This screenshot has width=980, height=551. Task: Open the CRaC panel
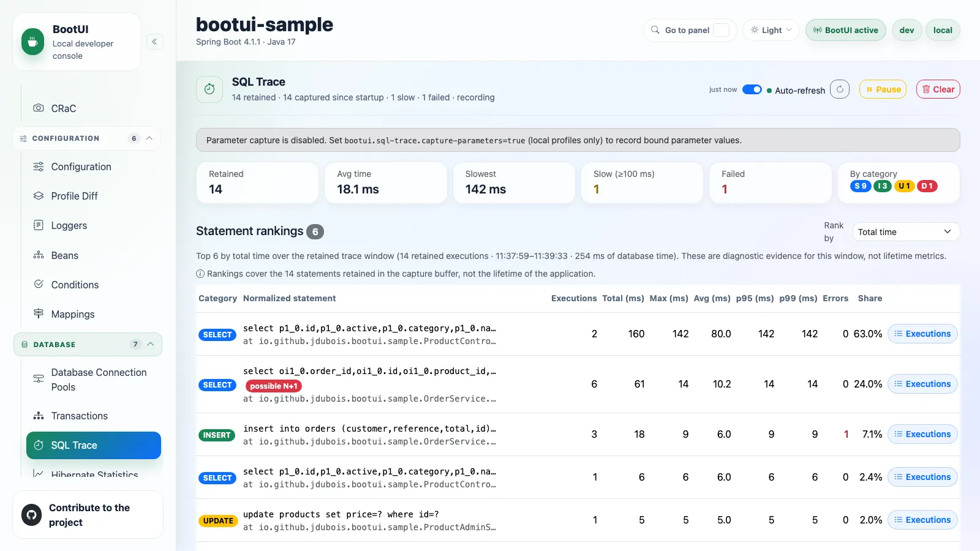coord(93,108)
